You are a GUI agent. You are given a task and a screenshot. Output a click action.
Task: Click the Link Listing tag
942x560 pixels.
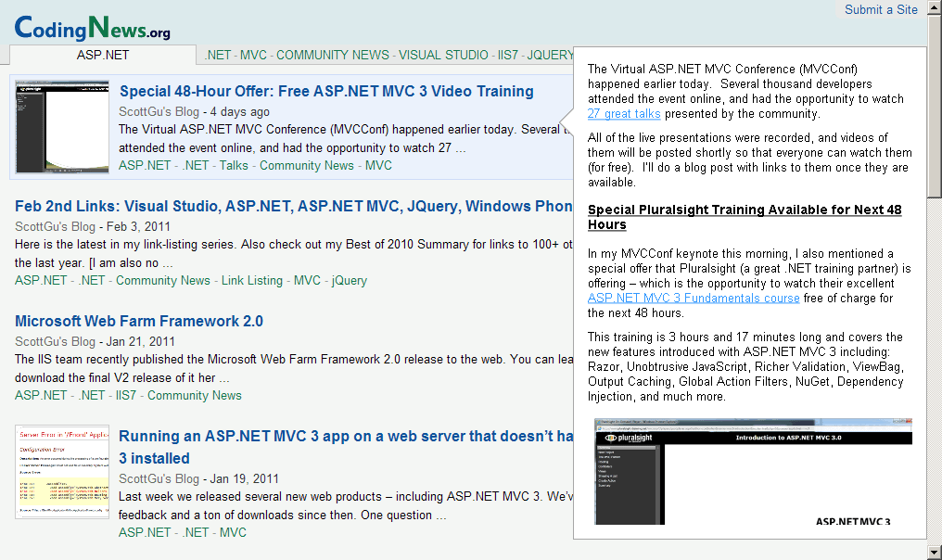pyautogui.click(x=251, y=280)
